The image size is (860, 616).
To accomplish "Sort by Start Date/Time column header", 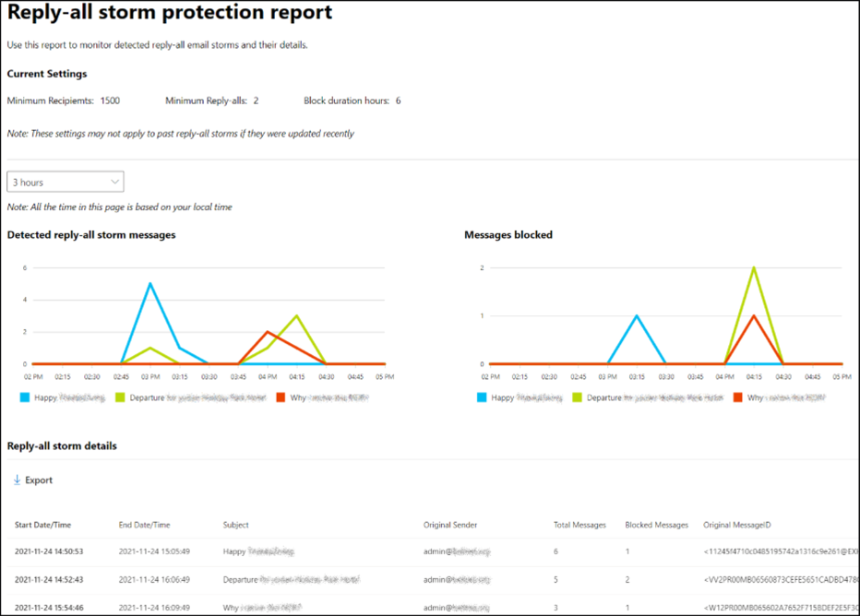I will coord(42,525).
